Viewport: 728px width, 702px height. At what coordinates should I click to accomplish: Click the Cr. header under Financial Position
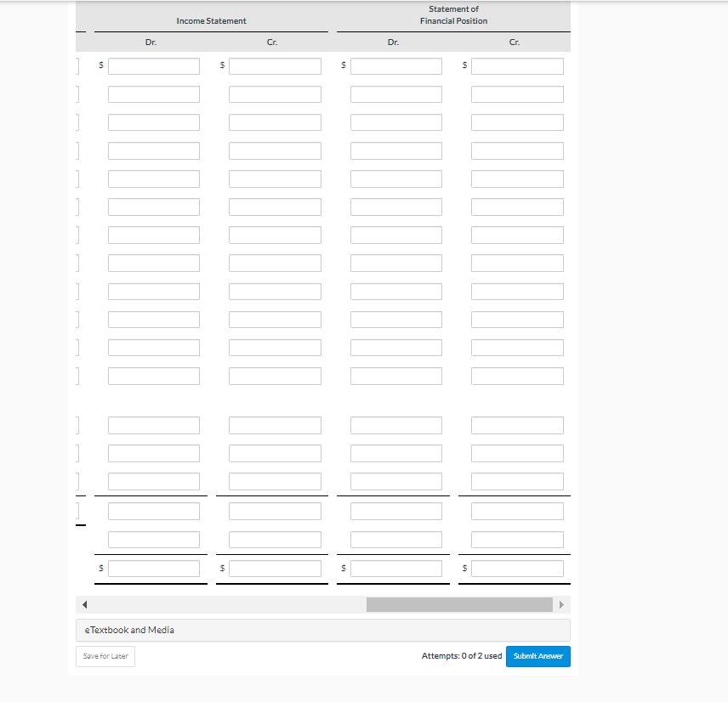[x=512, y=41]
